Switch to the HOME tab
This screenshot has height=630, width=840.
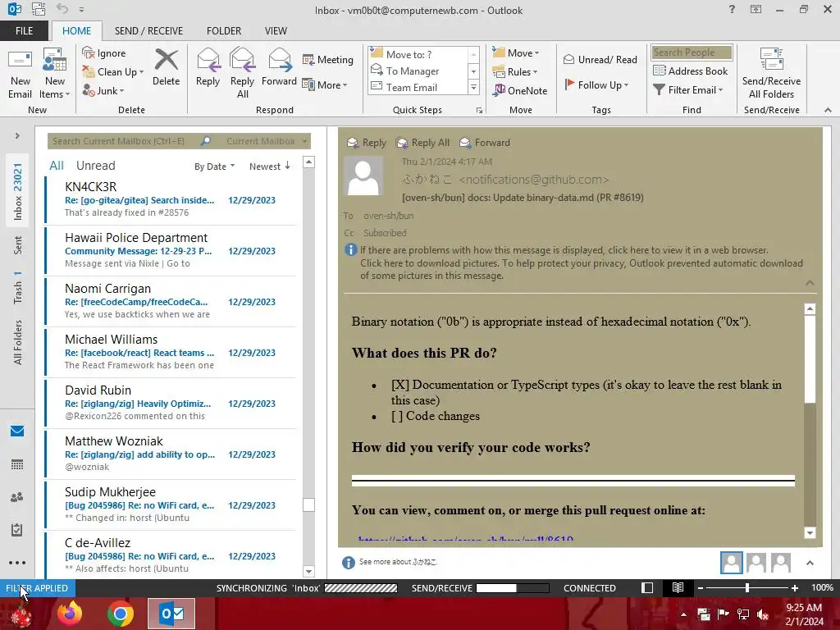coord(76,31)
